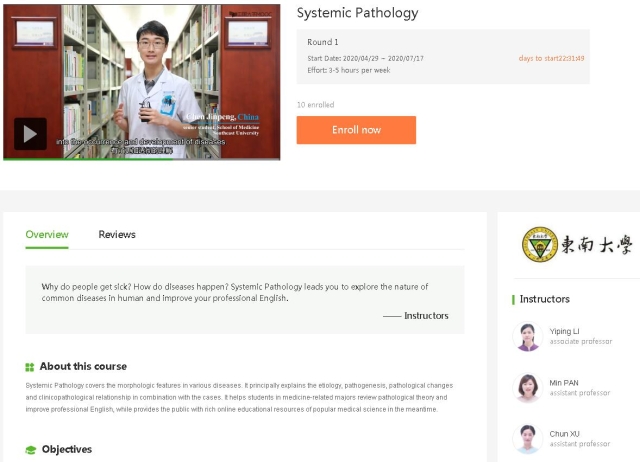Click Min PAN's avatar picture
The width and height of the screenshot is (640, 462).
click(x=526, y=388)
